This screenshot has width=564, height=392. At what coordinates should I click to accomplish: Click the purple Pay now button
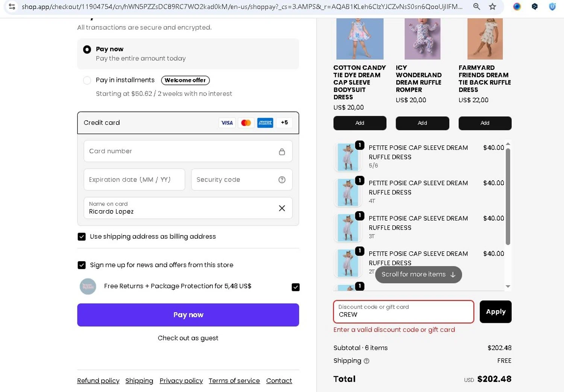tap(188, 315)
